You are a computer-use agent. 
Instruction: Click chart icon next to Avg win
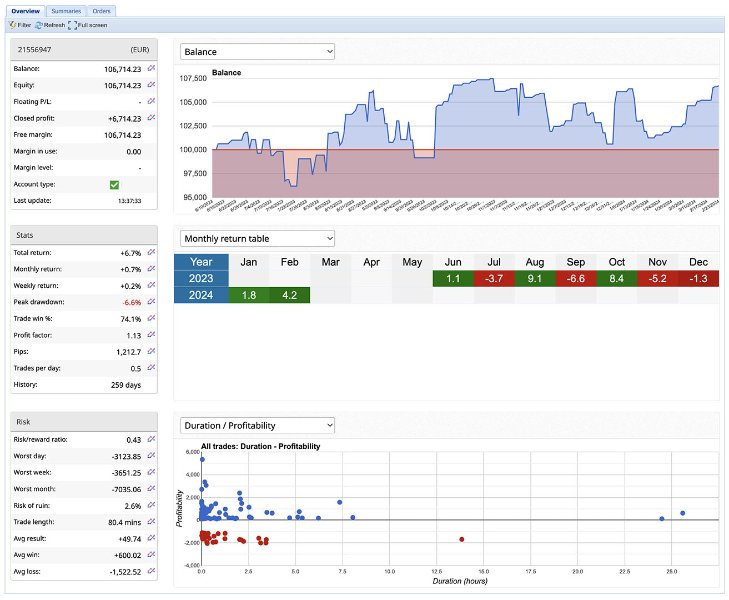(x=151, y=555)
